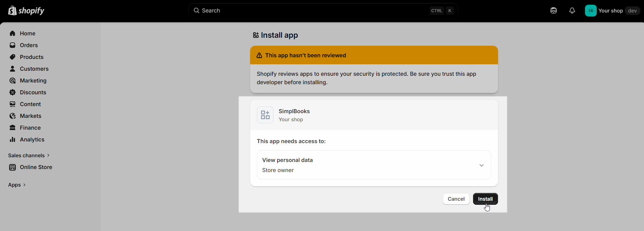
Task: Expand the Apps section
Action: [x=17, y=185]
